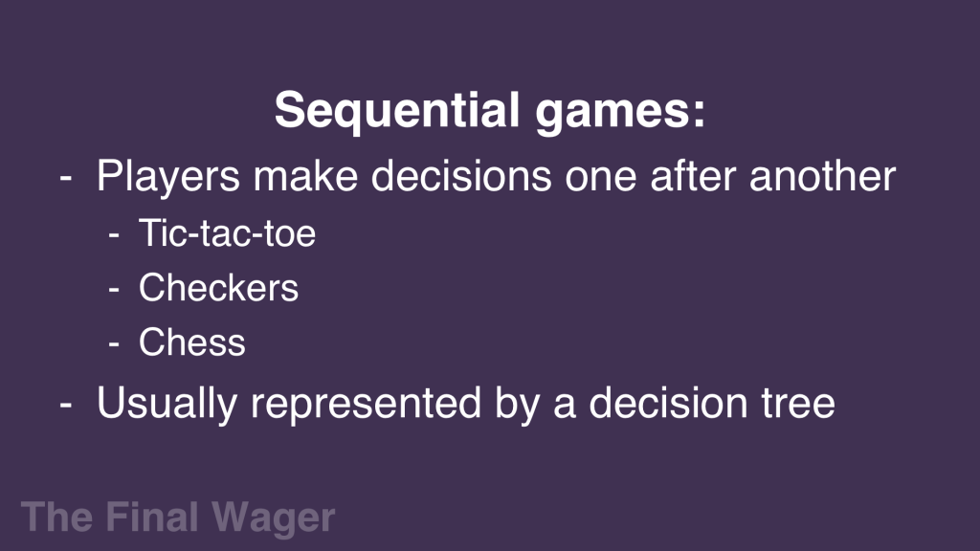Click the 'Tic-tac-toe' sub-bullet
This screenshot has width=980, height=551.
227,233
